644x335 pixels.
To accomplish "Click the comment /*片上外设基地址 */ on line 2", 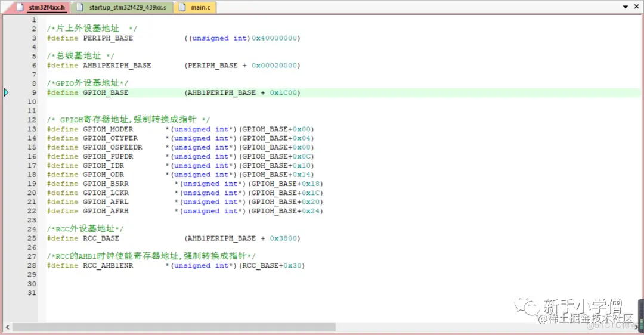I will pyautogui.click(x=92, y=29).
